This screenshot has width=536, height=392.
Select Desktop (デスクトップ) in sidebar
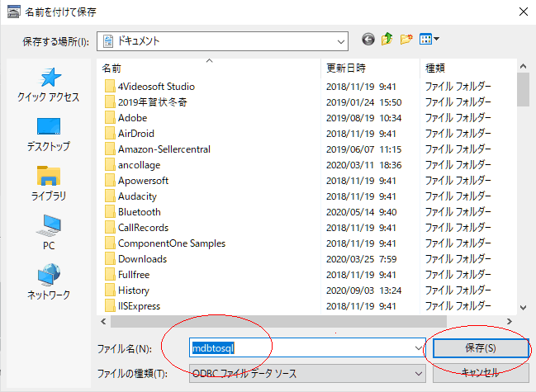[x=49, y=135]
